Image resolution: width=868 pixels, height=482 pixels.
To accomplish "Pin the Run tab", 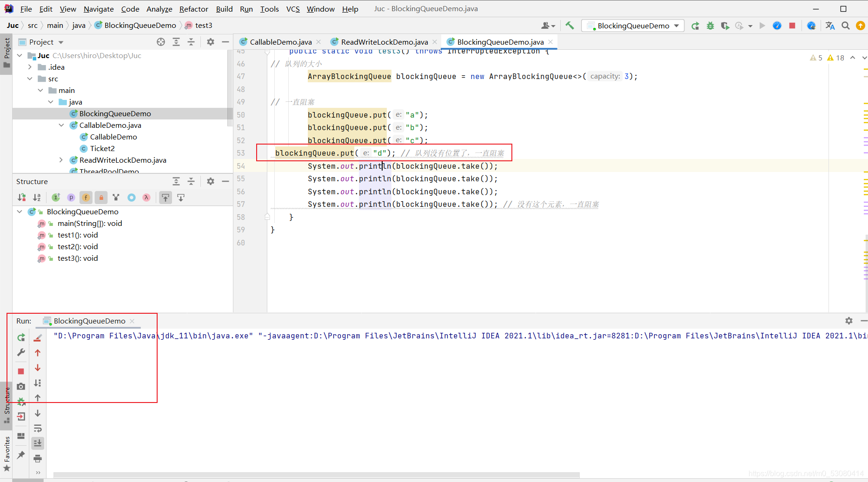I will [21, 455].
